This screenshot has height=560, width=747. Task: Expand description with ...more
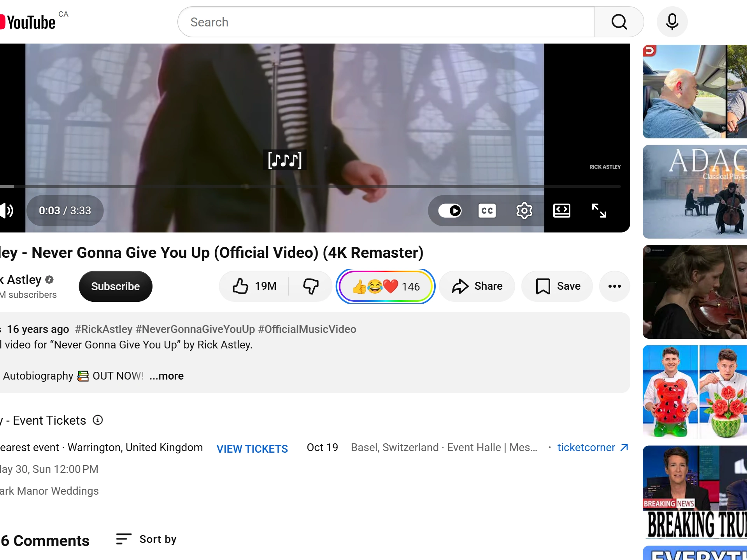(x=167, y=376)
